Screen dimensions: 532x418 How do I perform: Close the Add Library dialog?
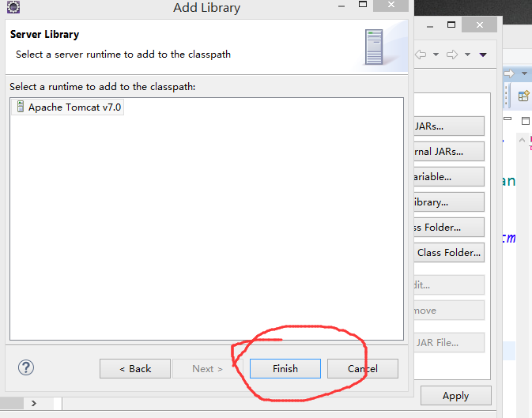click(x=391, y=5)
